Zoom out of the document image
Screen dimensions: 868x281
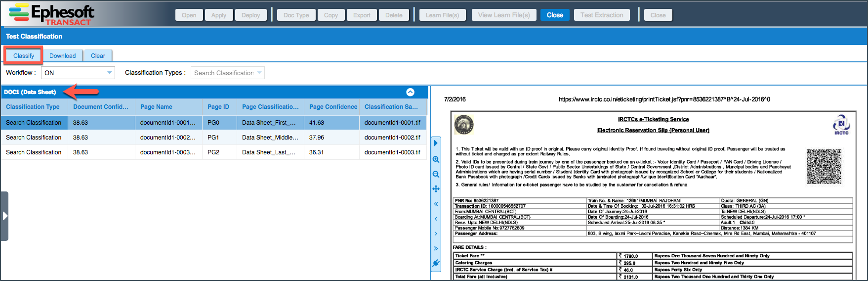(x=436, y=174)
